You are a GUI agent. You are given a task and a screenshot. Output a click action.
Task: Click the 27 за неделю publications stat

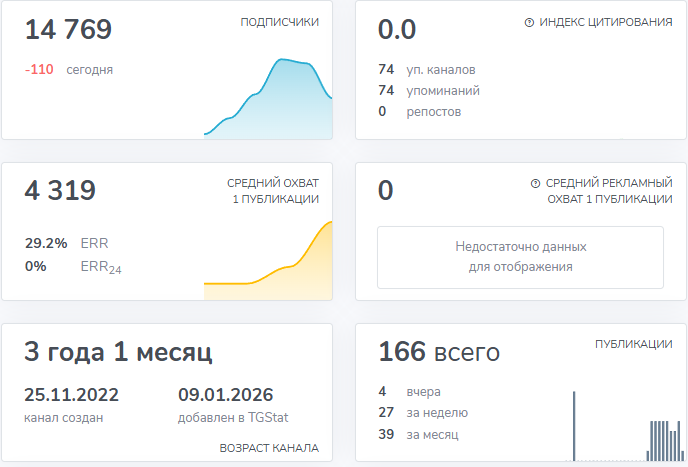pyautogui.click(x=422, y=413)
